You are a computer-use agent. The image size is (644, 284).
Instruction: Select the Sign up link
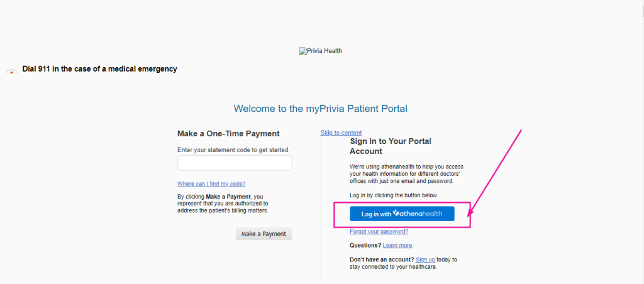coord(425,259)
